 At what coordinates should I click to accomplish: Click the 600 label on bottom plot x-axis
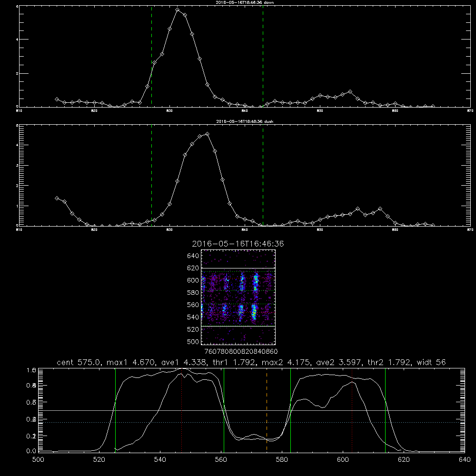point(343,460)
